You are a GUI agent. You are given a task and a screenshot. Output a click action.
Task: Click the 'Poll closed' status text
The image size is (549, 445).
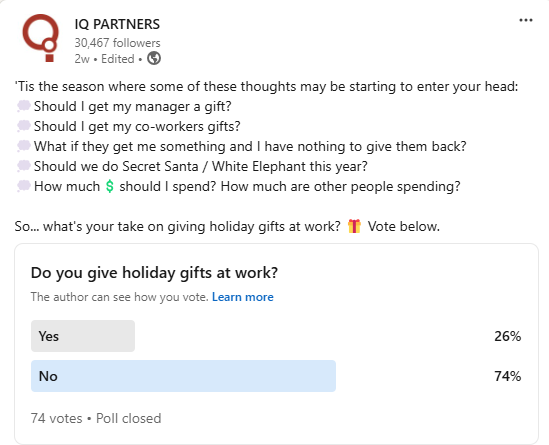[128, 418]
